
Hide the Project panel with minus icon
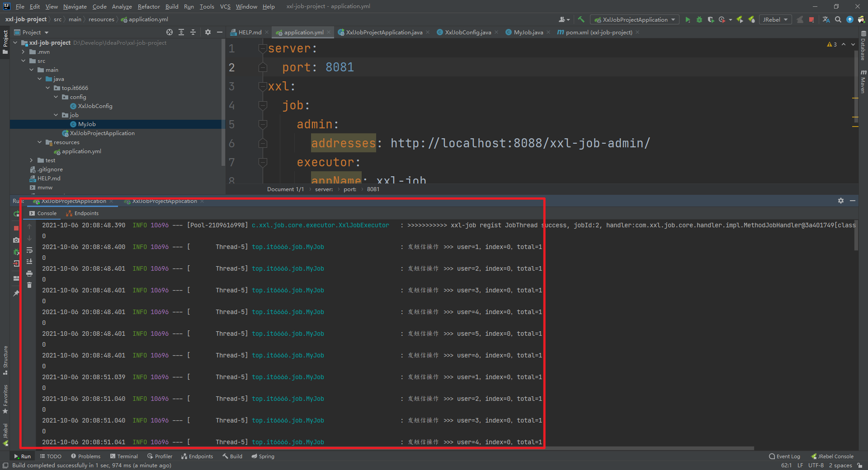(220, 32)
